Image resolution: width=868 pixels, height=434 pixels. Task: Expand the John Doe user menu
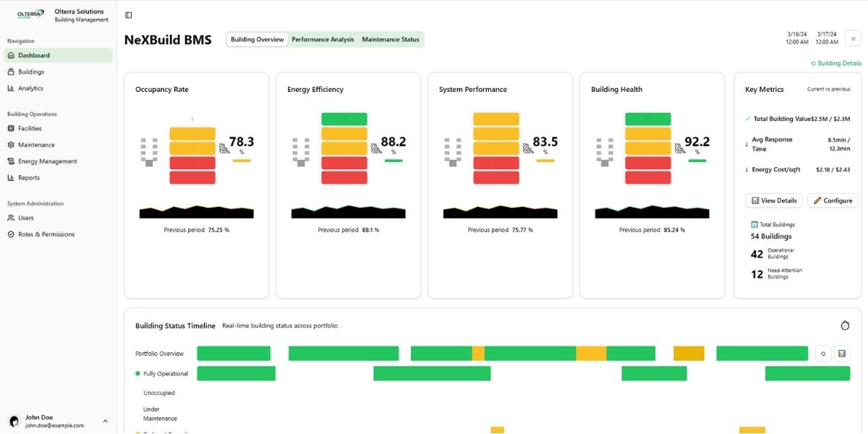105,421
